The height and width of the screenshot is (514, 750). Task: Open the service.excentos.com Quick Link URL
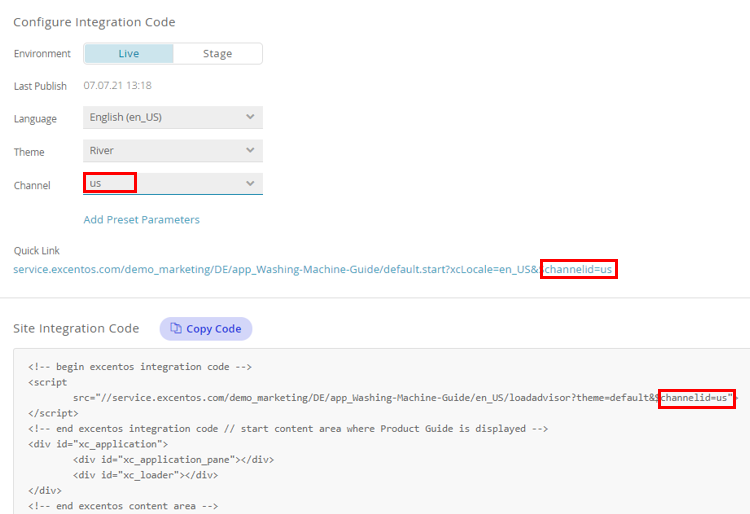312,269
